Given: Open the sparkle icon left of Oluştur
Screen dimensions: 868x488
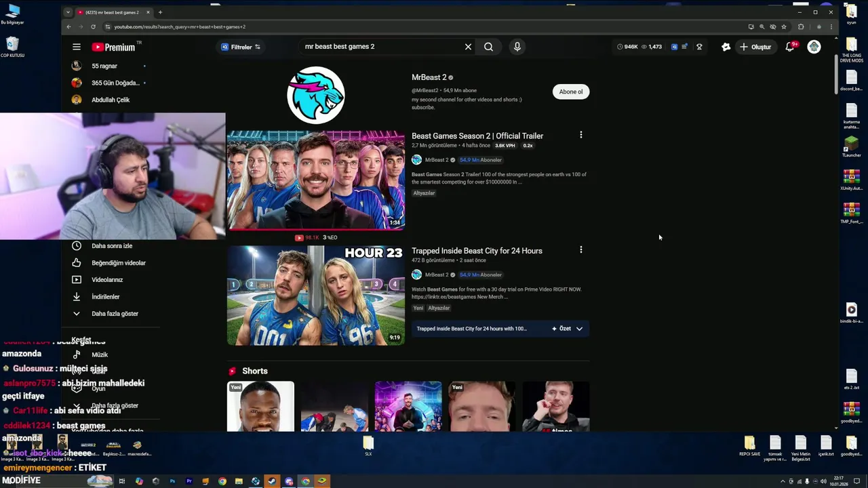Looking at the screenshot, I should 726,47.
